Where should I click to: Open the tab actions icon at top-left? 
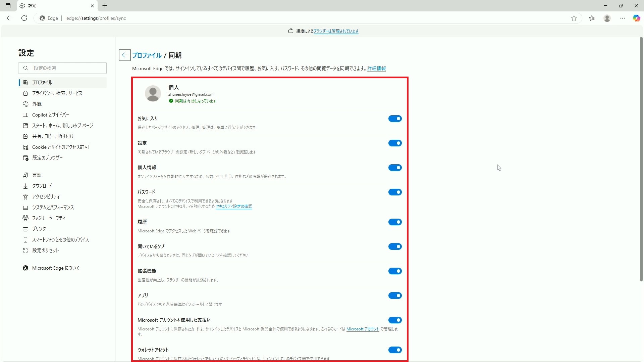coord(8,6)
